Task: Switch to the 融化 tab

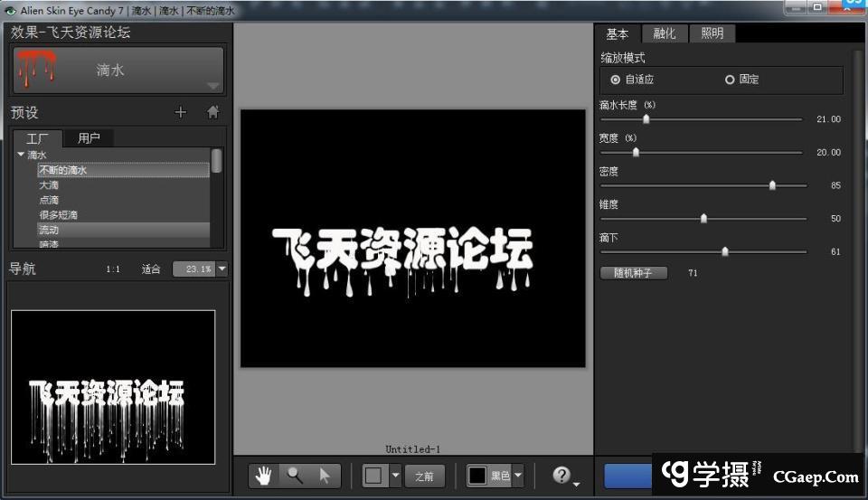Action: (x=665, y=33)
